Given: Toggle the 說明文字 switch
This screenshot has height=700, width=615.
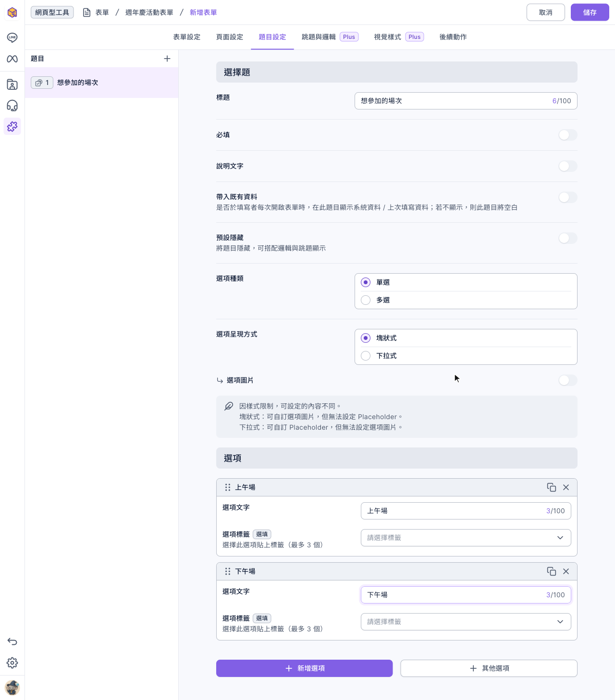Looking at the screenshot, I should (568, 166).
